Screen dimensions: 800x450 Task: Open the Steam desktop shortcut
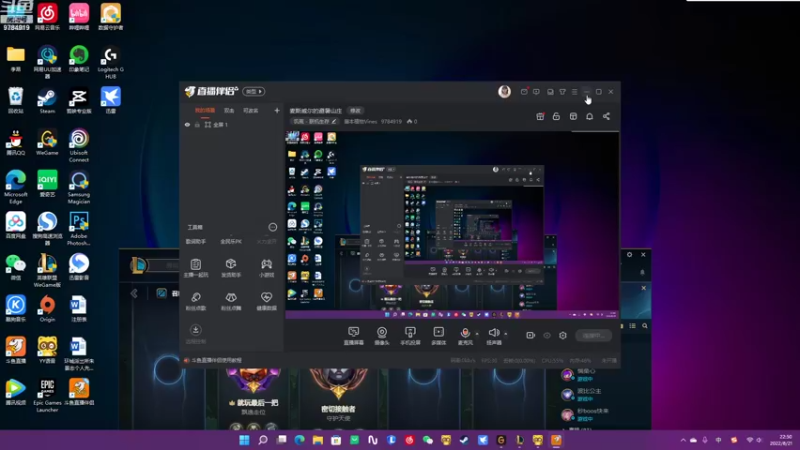coord(47,101)
